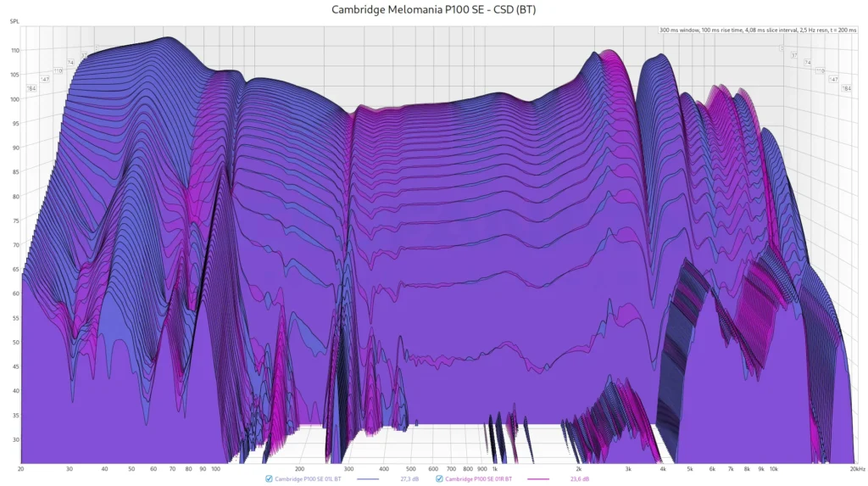Click the 23,6 dB legend value
868x486 pixels.
(x=580, y=479)
